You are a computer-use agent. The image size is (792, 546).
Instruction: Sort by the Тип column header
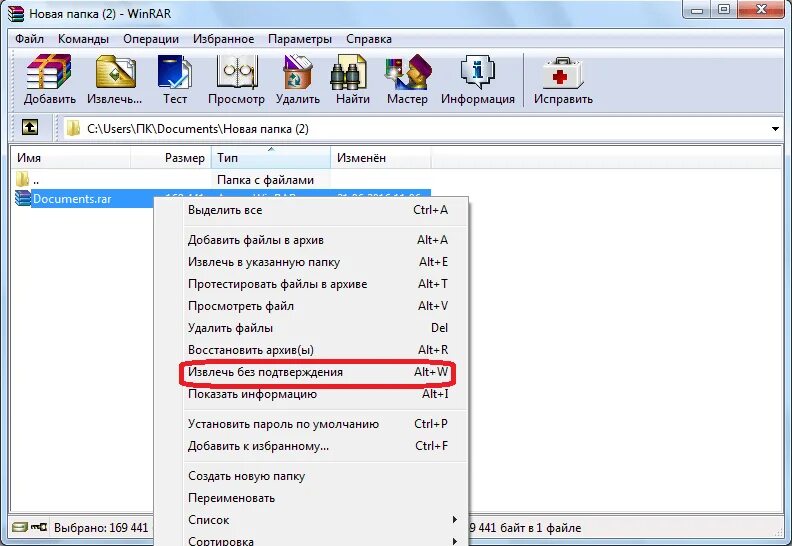[x=271, y=158]
